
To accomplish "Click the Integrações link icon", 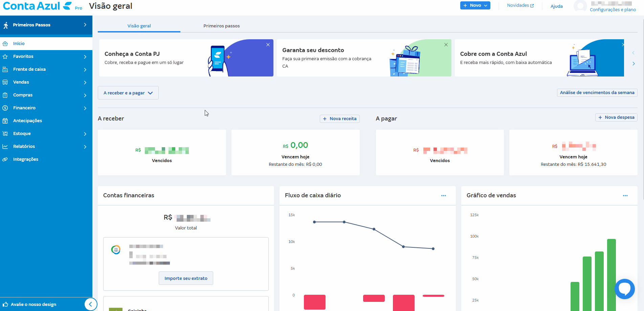I will pyautogui.click(x=5, y=159).
